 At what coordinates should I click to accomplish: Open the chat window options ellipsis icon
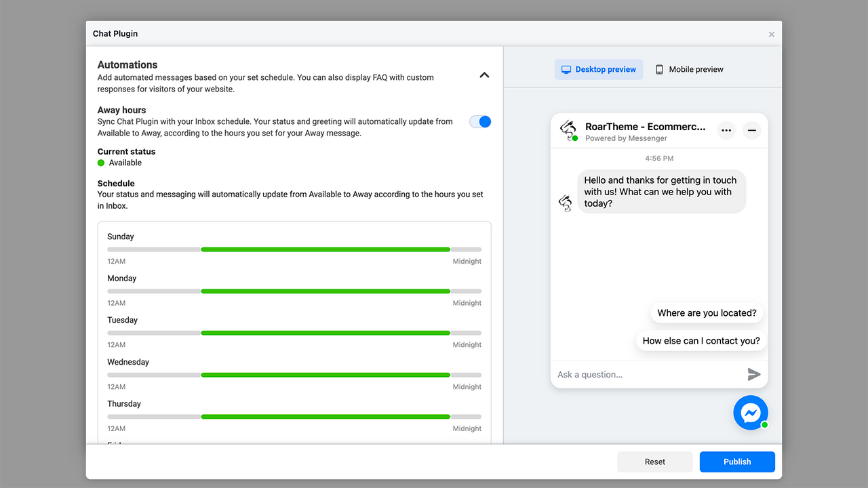(x=726, y=130)
